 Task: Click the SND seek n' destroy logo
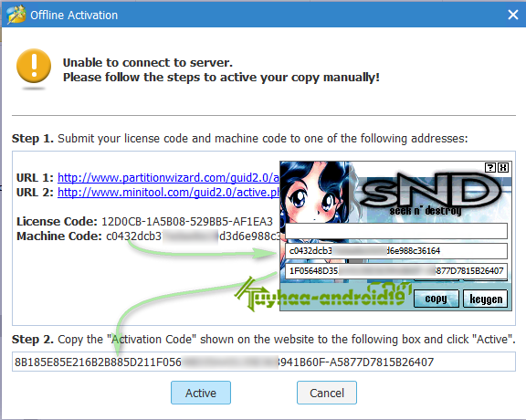(430, 193)
